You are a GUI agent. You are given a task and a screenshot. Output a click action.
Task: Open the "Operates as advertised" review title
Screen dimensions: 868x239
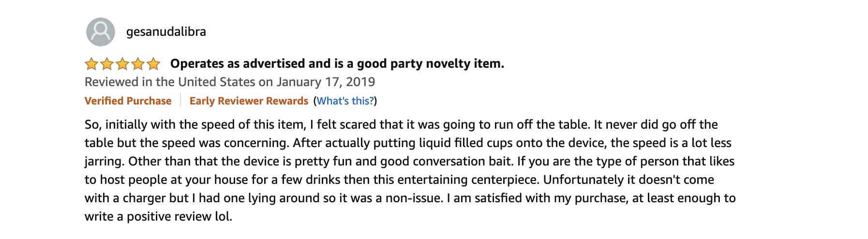coord(337,64)
